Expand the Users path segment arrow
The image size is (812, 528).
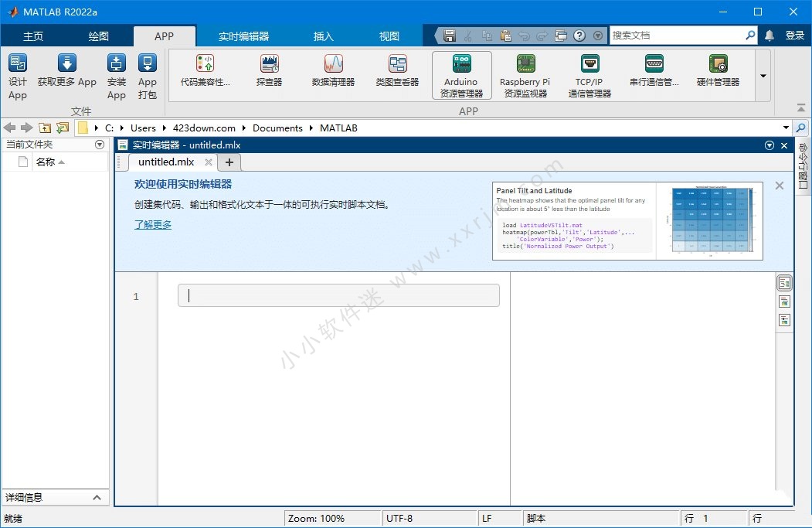point(164,128)
